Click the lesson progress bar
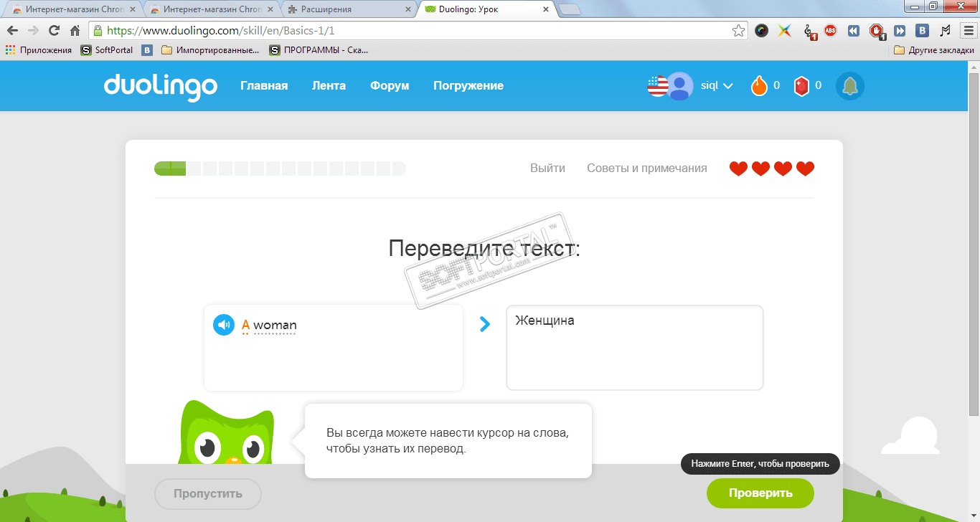 click(280, 169)
